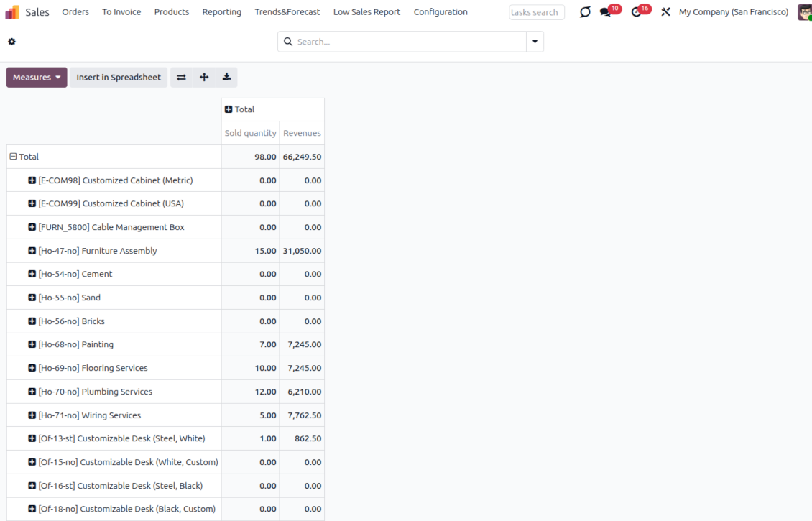Open the Conversations messaging panel
812x521 pixels.
(604, 11)
